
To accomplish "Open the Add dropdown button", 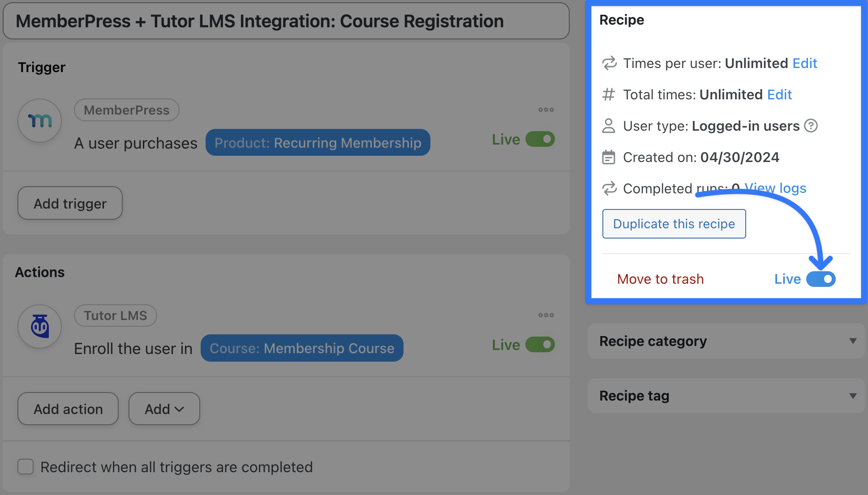I will point(164,409).
